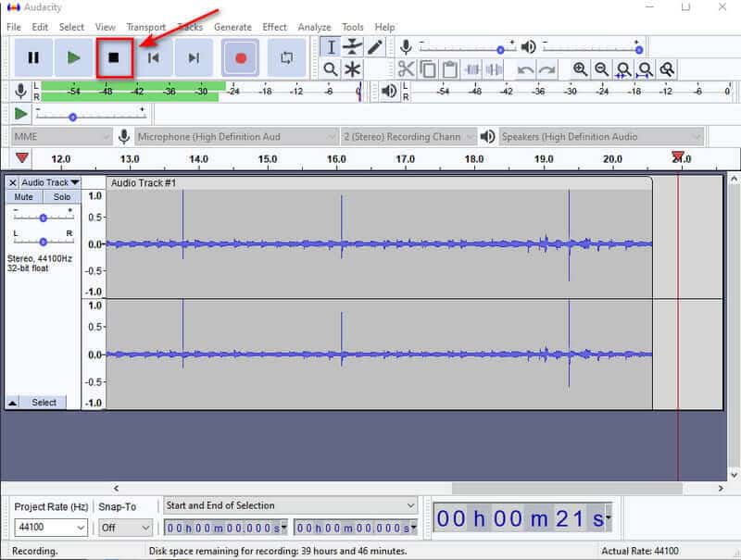Image resolution: width=741 pixels, height=560 pixels.
Task: Open the Effect menu
Action: pyautogui.click(x=274, y=27)
